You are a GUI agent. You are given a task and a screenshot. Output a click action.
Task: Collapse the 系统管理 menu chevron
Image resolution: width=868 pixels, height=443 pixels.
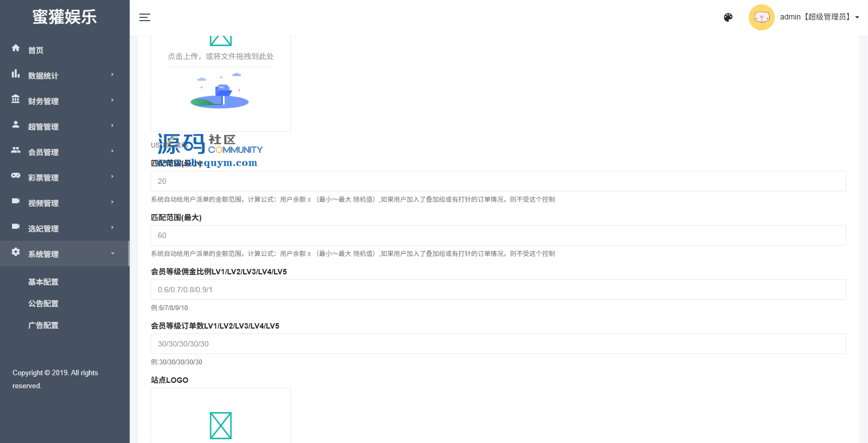pos(112,253)
